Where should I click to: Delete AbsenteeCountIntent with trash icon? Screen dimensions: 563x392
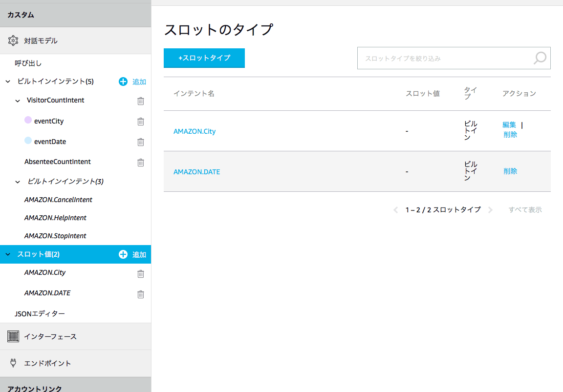[x=141, y=162]
